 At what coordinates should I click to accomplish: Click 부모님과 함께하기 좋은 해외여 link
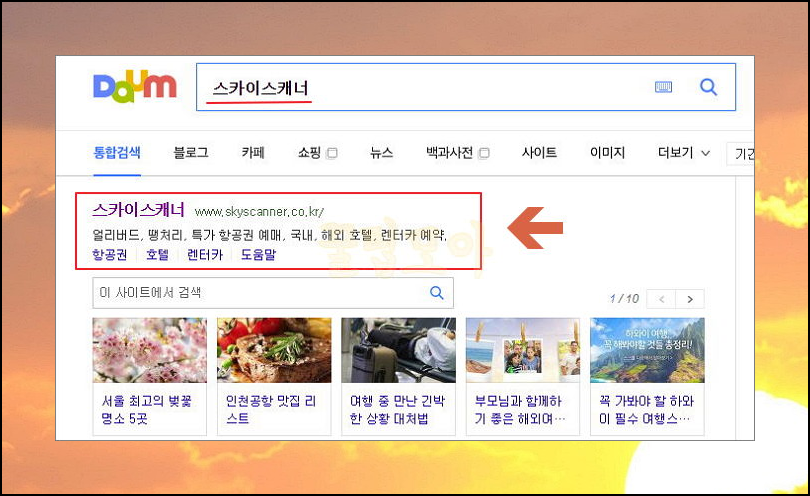pos(520,409)
